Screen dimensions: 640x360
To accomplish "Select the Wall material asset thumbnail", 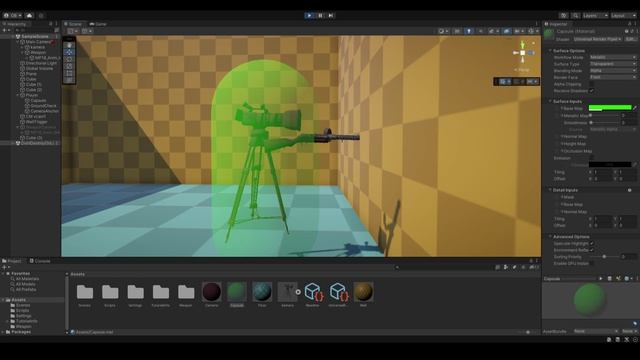I will coord(363,292).
